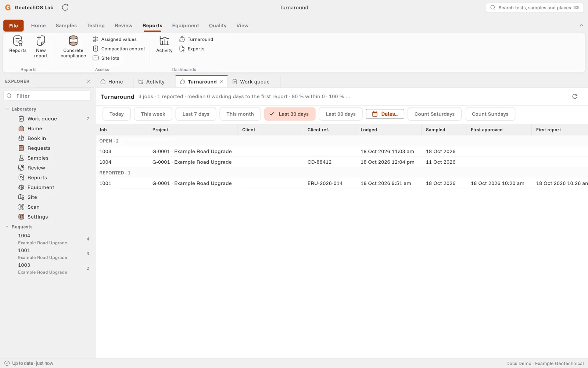
Task: Open Scan in Explorer tree
Action: [x=47, y=207]
